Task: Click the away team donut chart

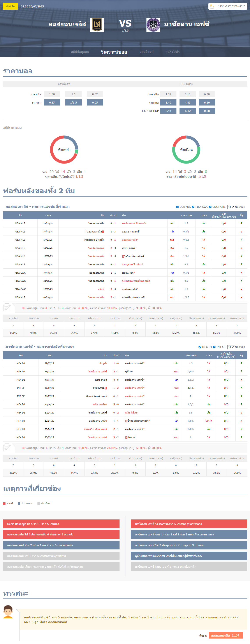Action: pos(186,150)
